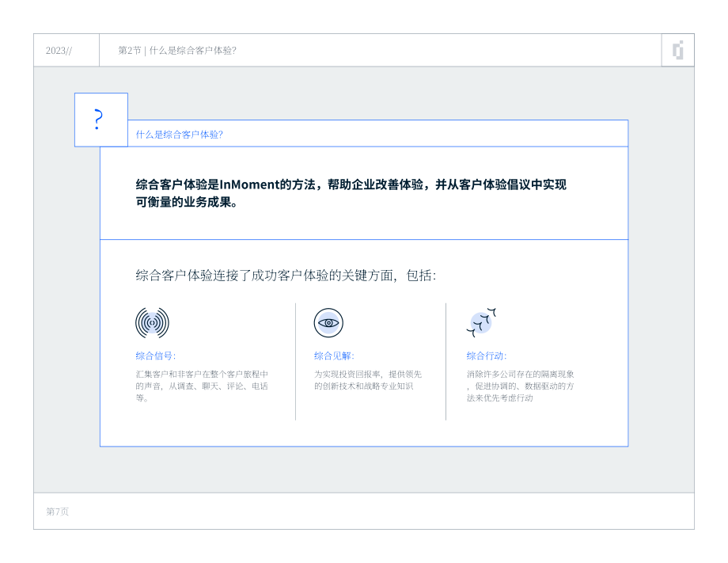
Task: Click the concentric signal waves icon
Action: pyautogui.click(x=152, y=323)
